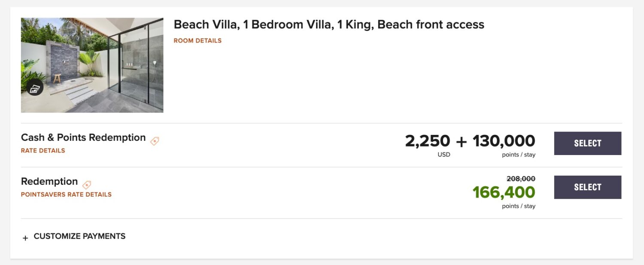Screen dimensions: 644x265
Task: View RATE DETAILS for Cash & Points
Action: coord(43,151)
